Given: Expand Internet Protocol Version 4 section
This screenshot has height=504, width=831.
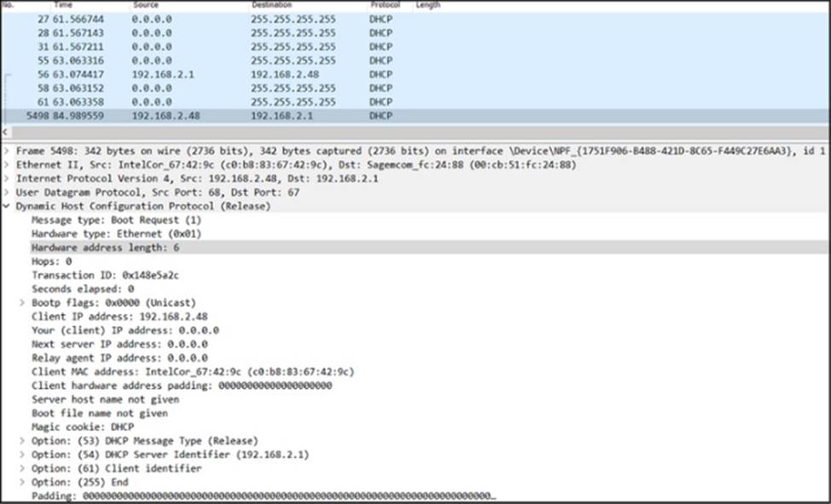Looking at the screenshot, I should point(8,178).
